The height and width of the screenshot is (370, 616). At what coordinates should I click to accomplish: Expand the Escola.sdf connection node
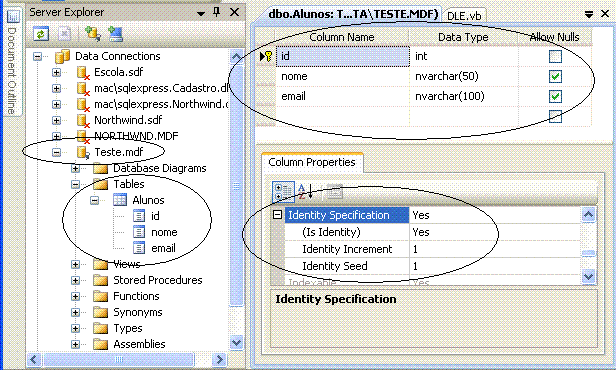coord(57,73)
